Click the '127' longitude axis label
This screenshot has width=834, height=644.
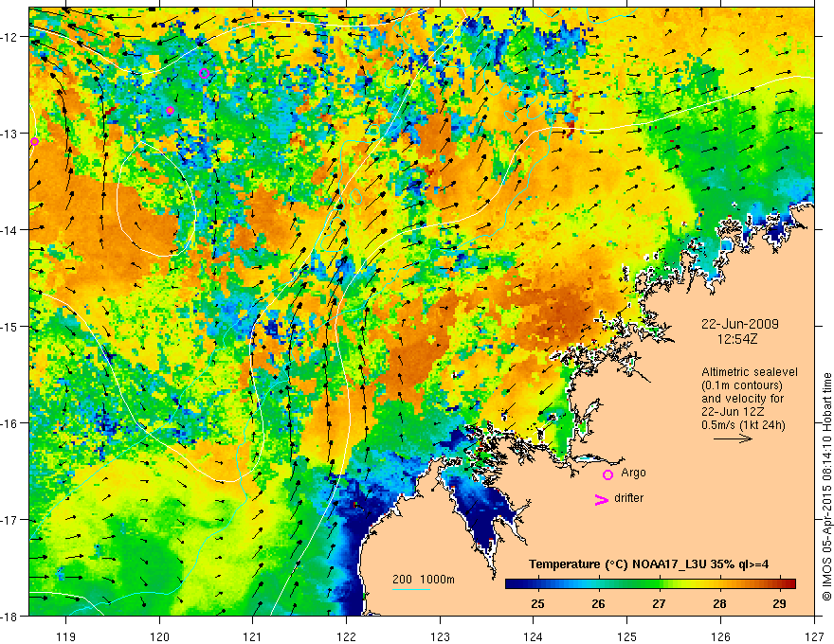pyautogui.click(x=814, y=636)
